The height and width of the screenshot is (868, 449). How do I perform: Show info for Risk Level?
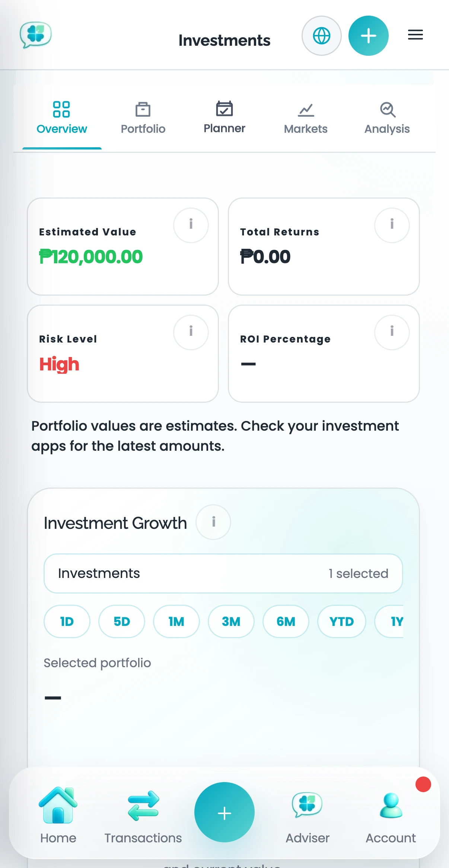click(191, 332)
